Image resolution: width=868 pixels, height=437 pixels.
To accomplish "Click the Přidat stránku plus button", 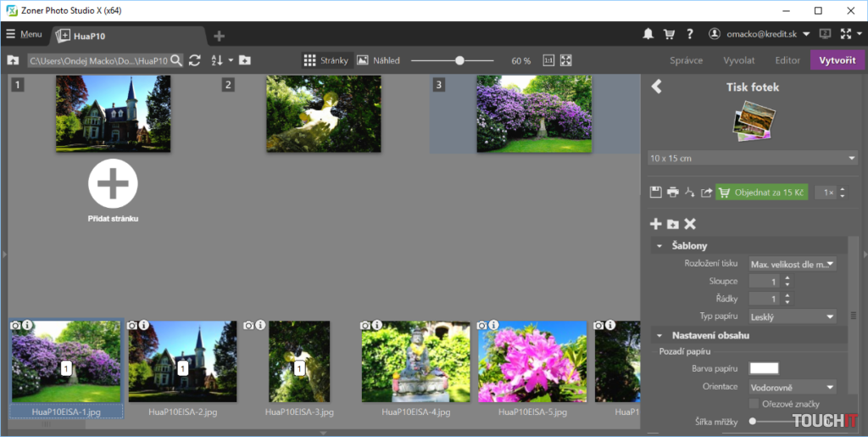I will coord(113,184).
